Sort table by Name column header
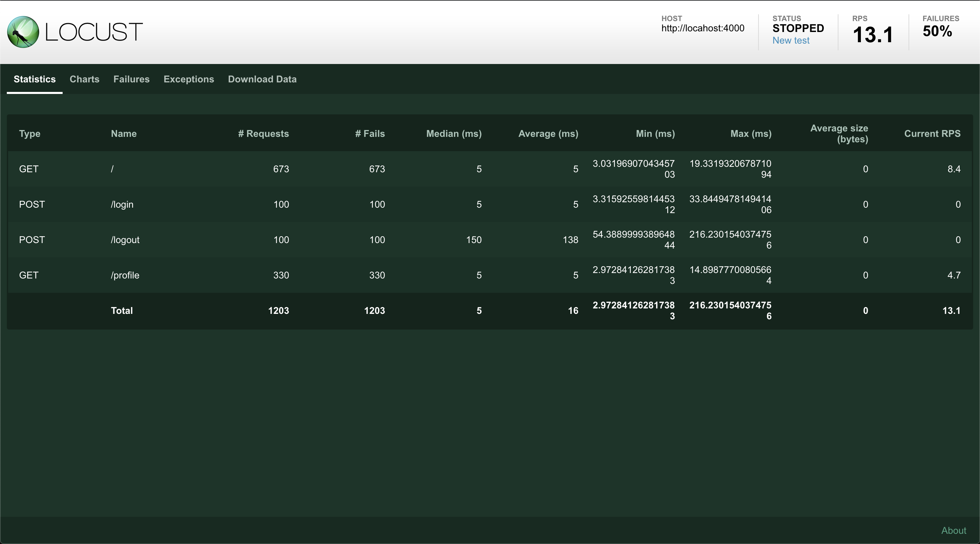The width and height of the screenshot is (980, 544). (x=124, y=134)
